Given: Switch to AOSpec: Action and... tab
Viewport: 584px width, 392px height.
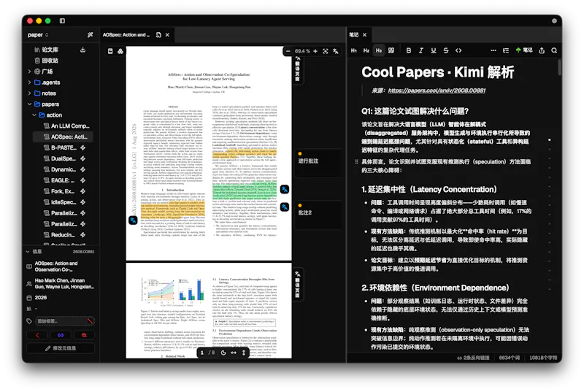Looking at the screenshot, I should tap(126, 34).
